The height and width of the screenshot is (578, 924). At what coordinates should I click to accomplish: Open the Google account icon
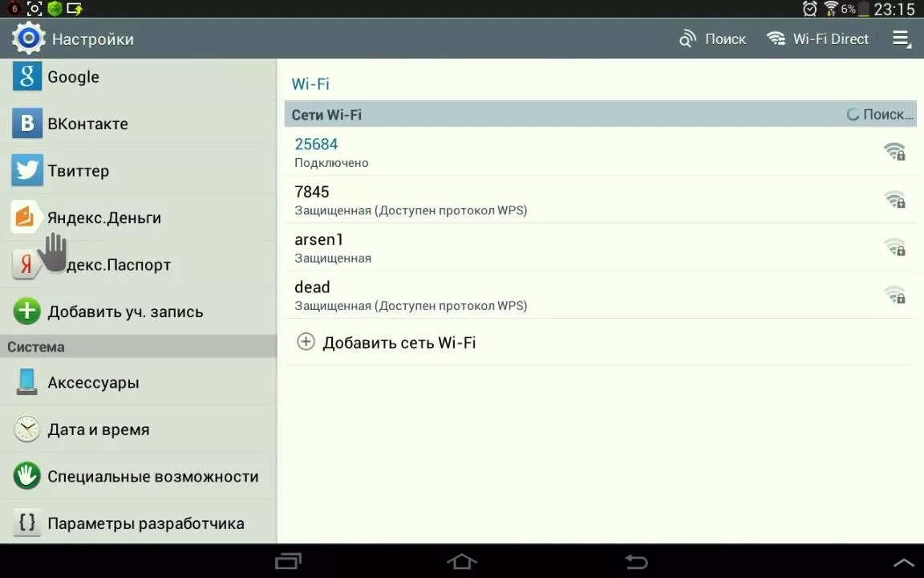click(27, 77)
